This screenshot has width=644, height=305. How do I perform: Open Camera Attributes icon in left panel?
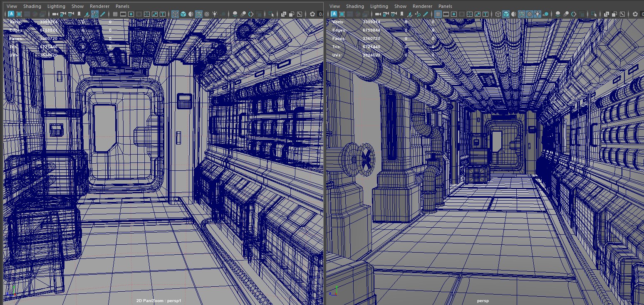(x=71, y=14)
